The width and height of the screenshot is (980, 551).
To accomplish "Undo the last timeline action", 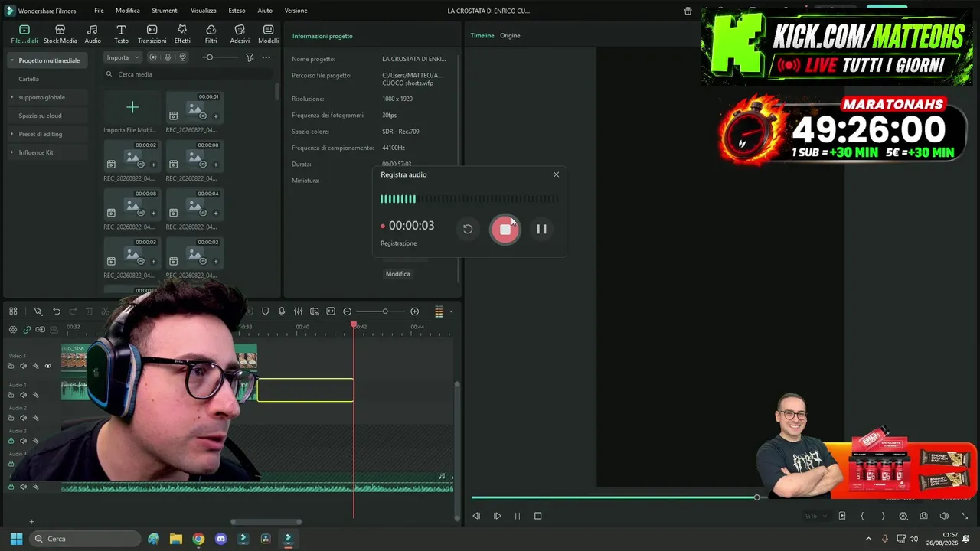I will pos(57,311).
